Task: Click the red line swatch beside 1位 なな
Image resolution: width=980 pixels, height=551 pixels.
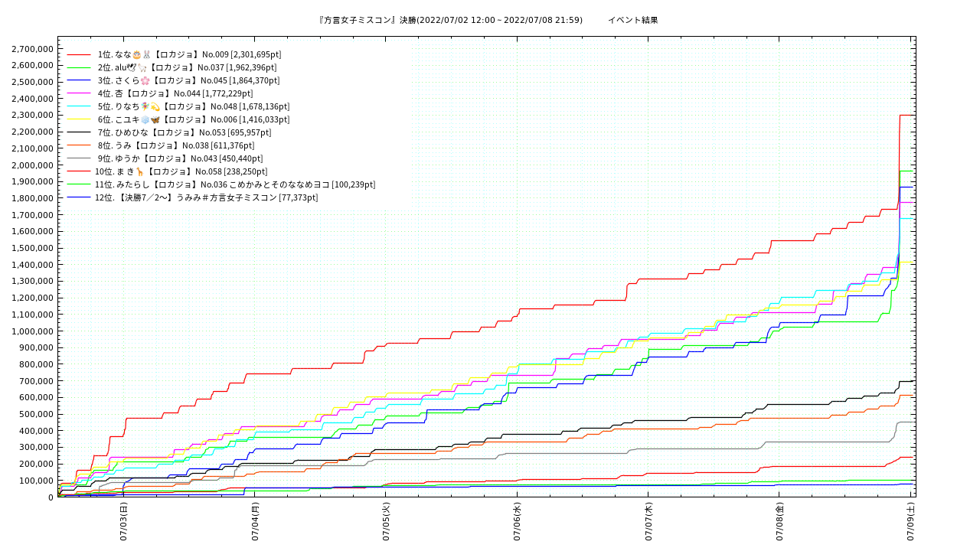Action: coord(79,54)
